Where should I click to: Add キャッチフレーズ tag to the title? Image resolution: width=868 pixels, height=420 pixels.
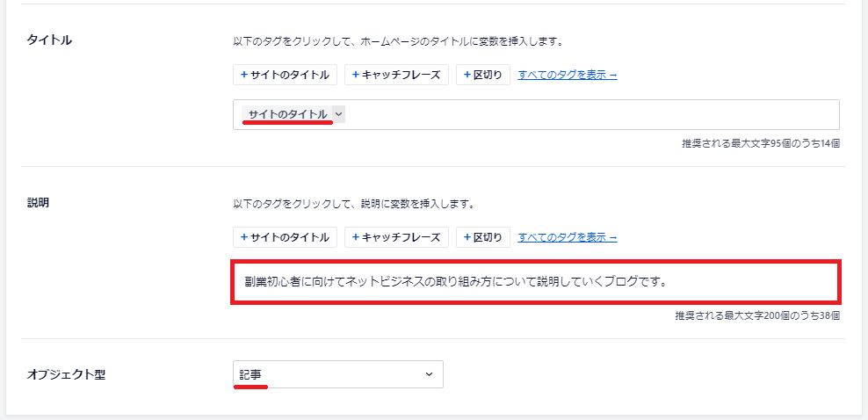tap(396, 75)
